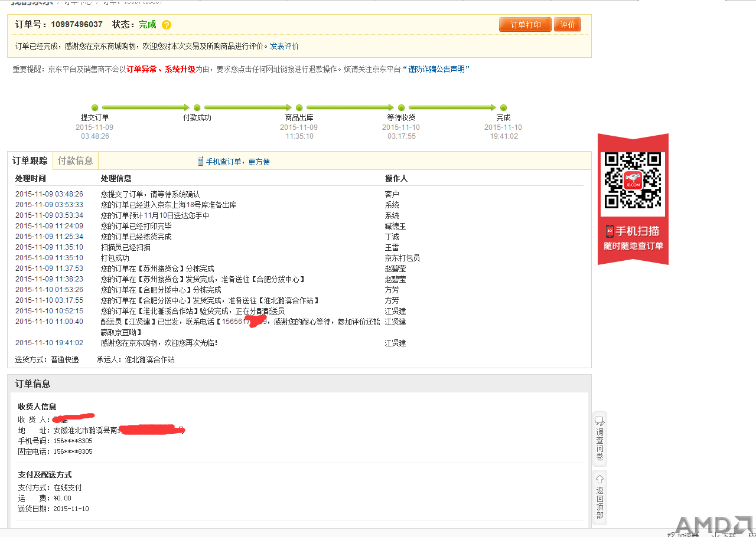Screen dimensions: 756x537
Task: Click the 送货日期 2015-11-10 text
Action: (53, 509)
